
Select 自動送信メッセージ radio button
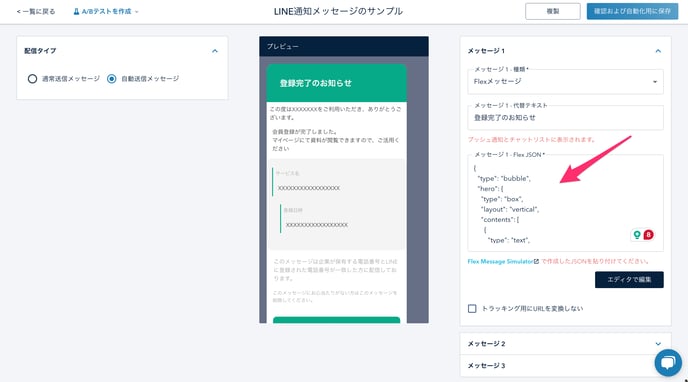pyautogui.click(x=111, y=79)
